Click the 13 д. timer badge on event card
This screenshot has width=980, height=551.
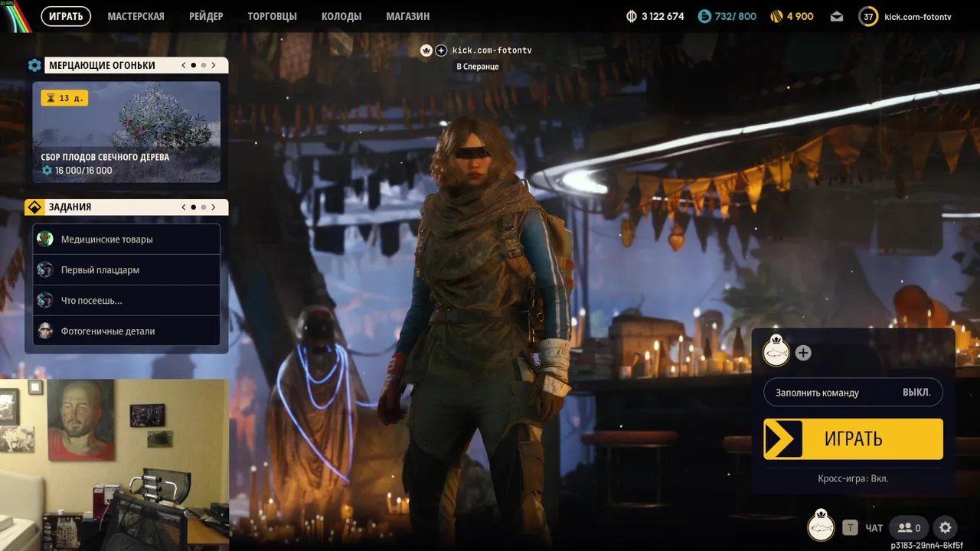(64, 98)
